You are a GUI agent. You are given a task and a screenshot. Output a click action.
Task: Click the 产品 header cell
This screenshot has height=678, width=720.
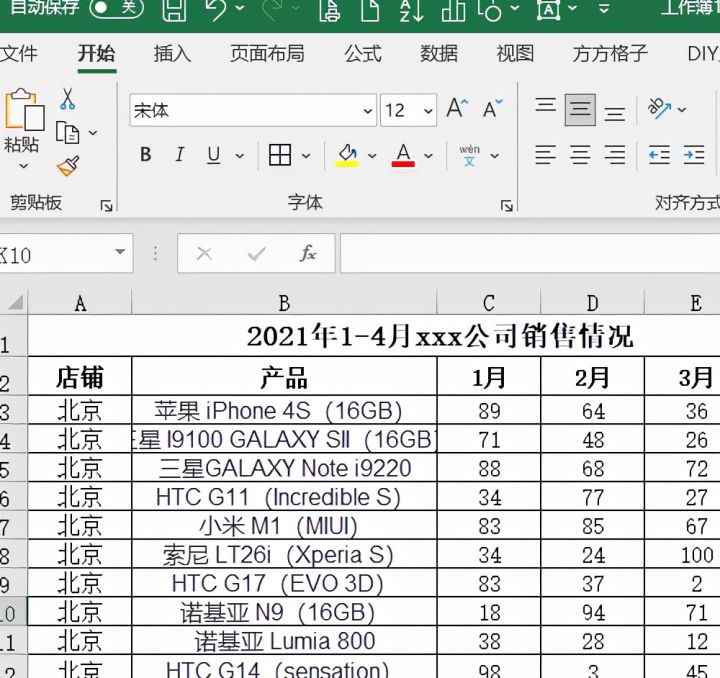[x=284, y=376]
